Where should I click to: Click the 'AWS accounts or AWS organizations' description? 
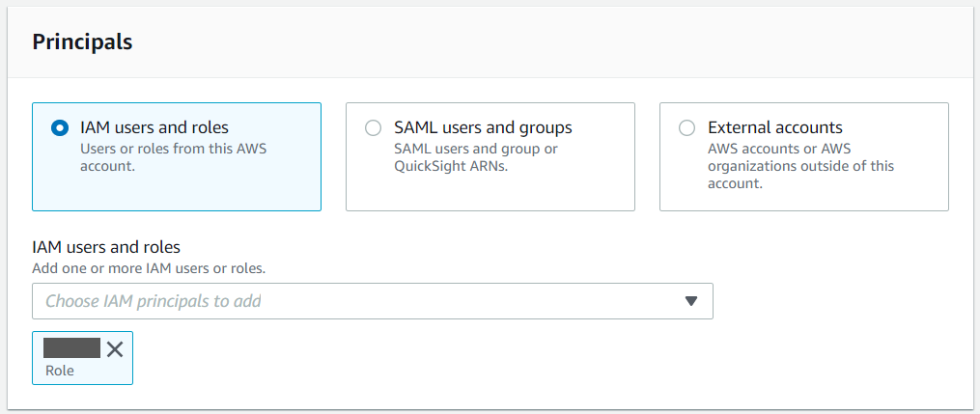[799, 166]
